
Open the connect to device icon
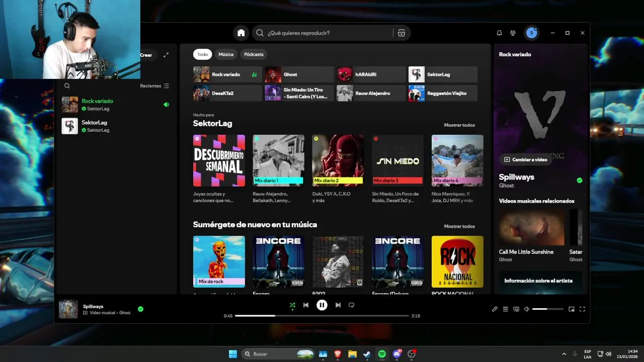pyautogui.click(x=516, y=309)
